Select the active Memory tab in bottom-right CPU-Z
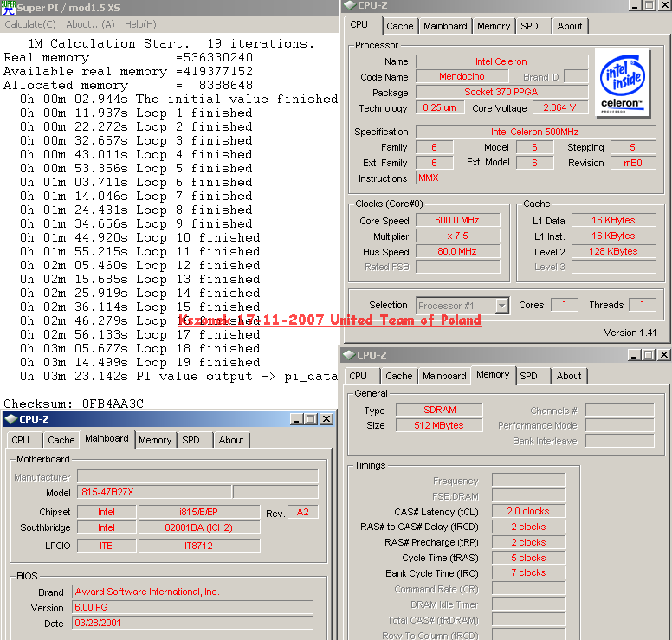Screen dimensions: 672x640 (x=493, y=375)
